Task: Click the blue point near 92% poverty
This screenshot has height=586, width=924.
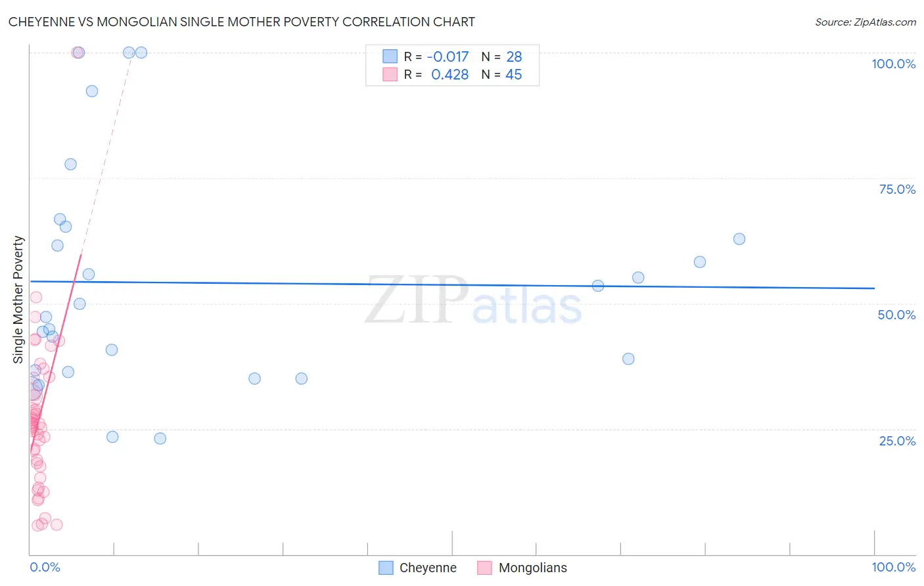Action: 92,91
